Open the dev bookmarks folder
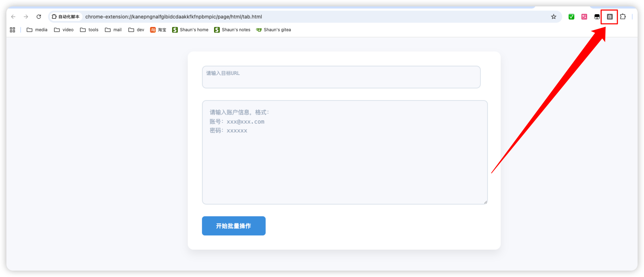This screenshot has height=277, width=644. (136, 30)
